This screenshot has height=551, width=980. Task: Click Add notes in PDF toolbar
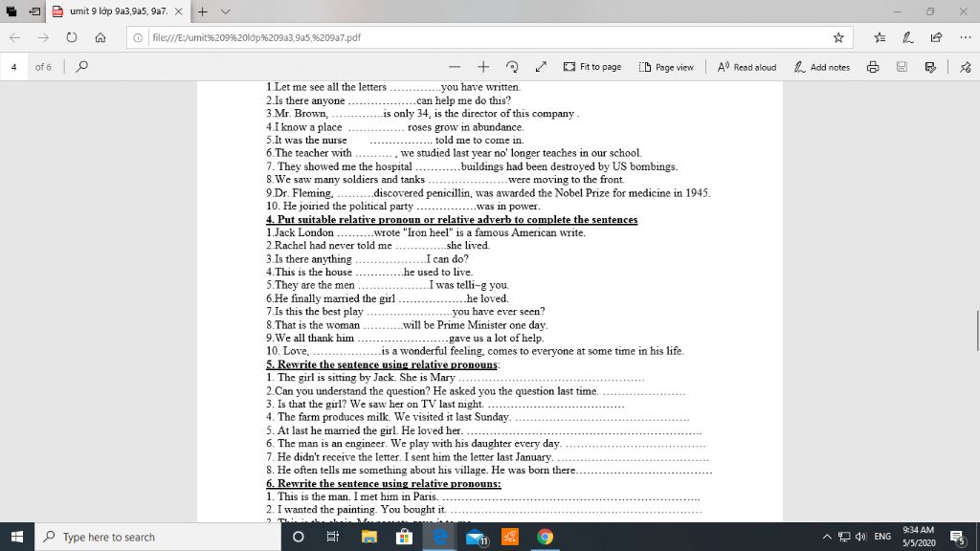coord(821,67)
